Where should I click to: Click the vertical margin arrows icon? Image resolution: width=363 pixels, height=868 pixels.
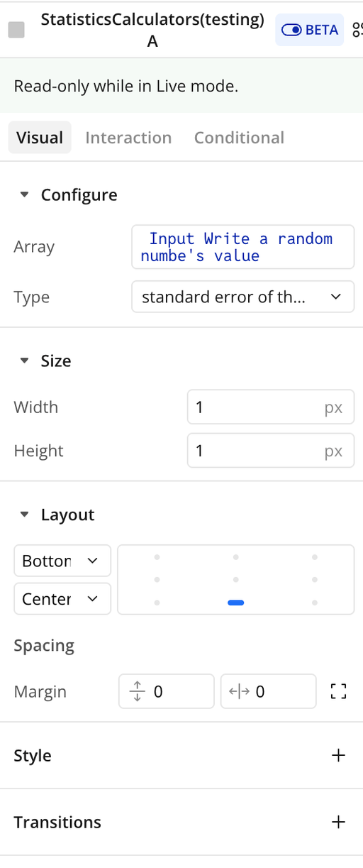click(138, 691)
